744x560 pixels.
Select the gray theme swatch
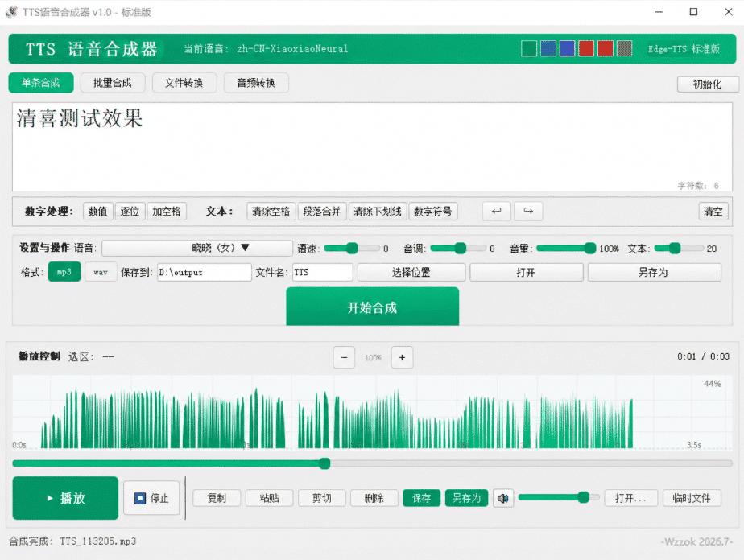coord(625,49)
